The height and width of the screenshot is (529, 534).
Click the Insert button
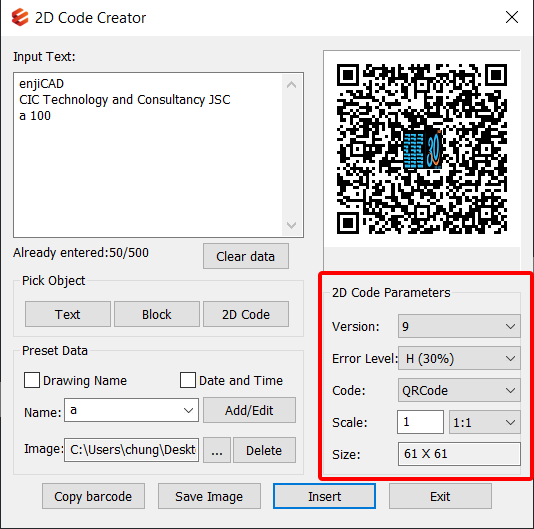324,496
